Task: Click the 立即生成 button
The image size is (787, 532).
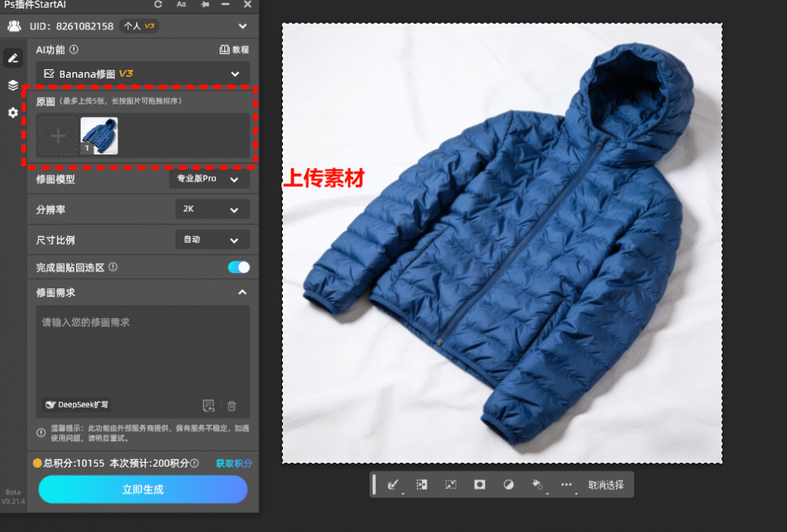Action: click(143, 490)
